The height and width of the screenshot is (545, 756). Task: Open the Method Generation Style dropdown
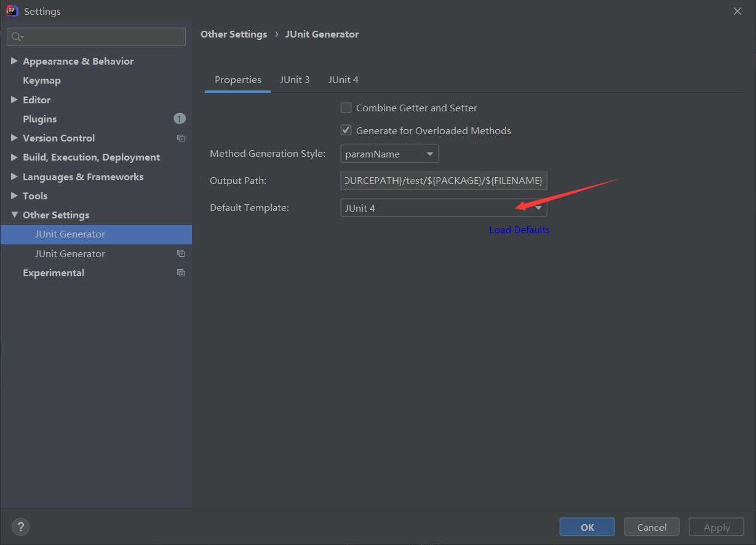389,154
